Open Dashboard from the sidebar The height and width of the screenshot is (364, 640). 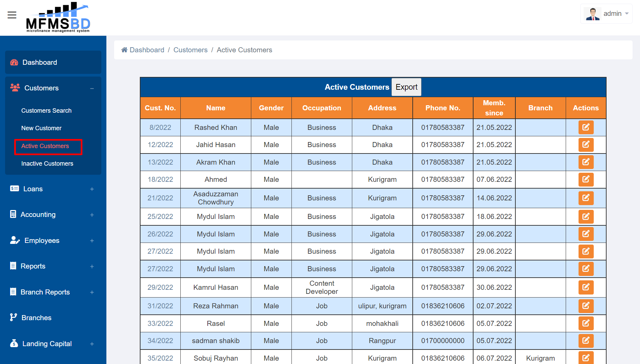(53, 62)
